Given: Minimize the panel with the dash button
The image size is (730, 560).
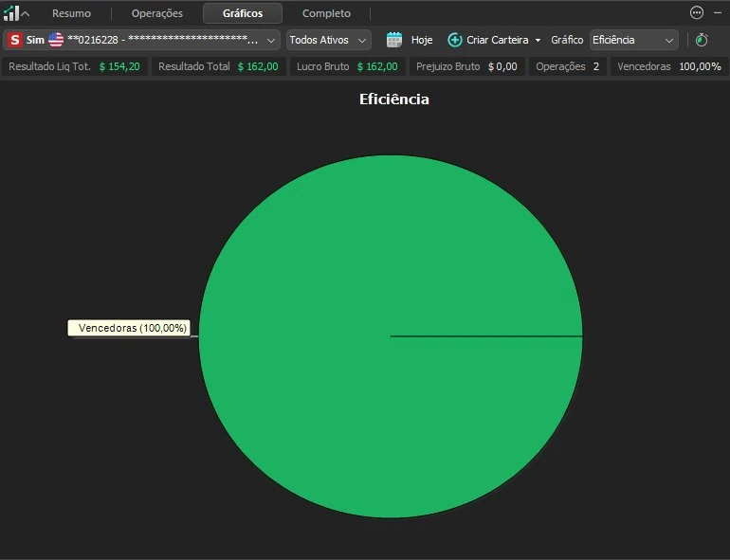Looking at the screenshot, I should tap(718, 13).
